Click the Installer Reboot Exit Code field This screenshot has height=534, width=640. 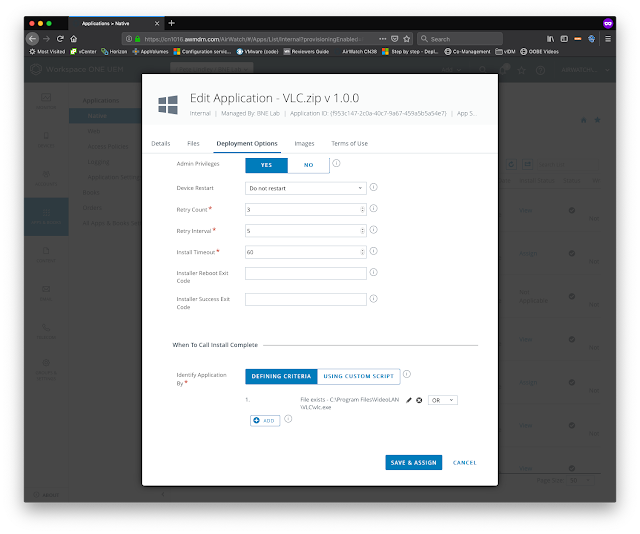(x=306, y=273)
